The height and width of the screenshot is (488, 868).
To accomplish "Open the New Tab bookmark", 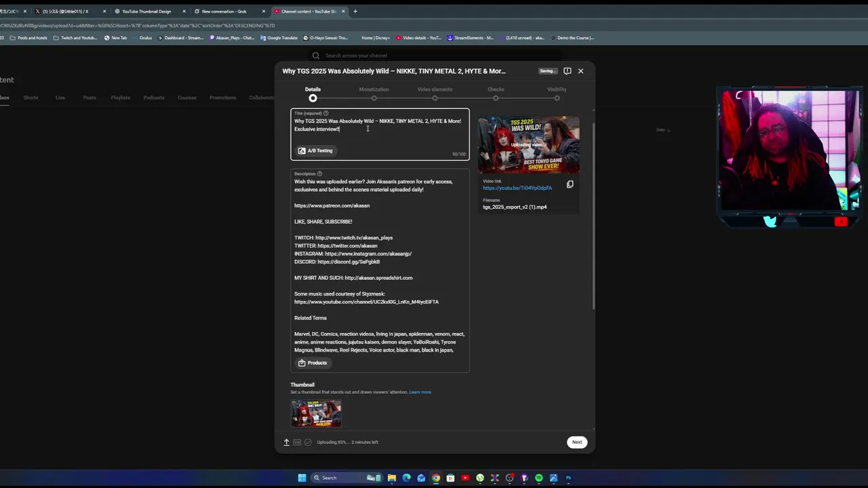I will pyautogui.click(x=115, y=38).
